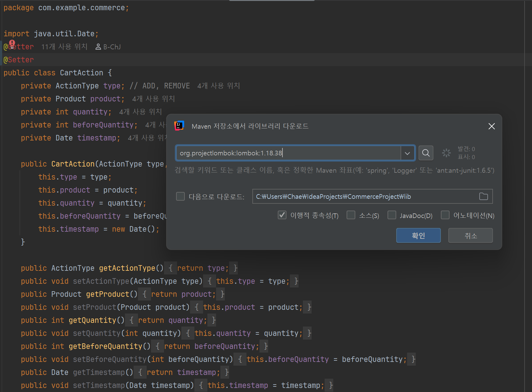Click the CartAction class name in declaration
The image size is (532, 392).
pyautogui.click(x=82, y=73)
